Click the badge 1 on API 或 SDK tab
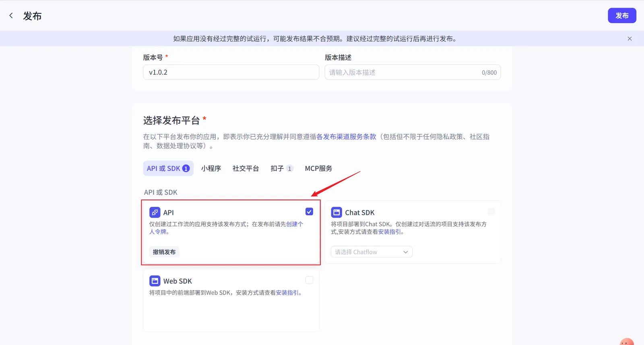Viewport: 644px width, 345px height. tap(186, 168)
